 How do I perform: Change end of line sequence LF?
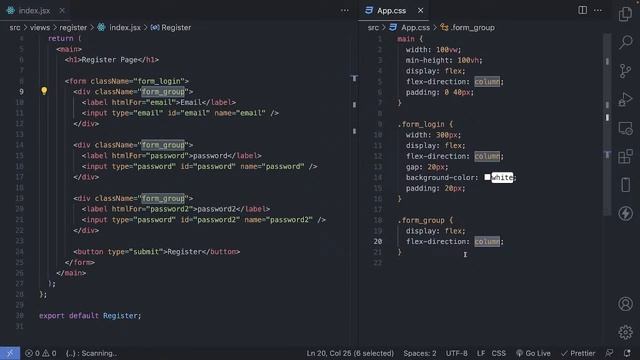[x=481, y=353]
